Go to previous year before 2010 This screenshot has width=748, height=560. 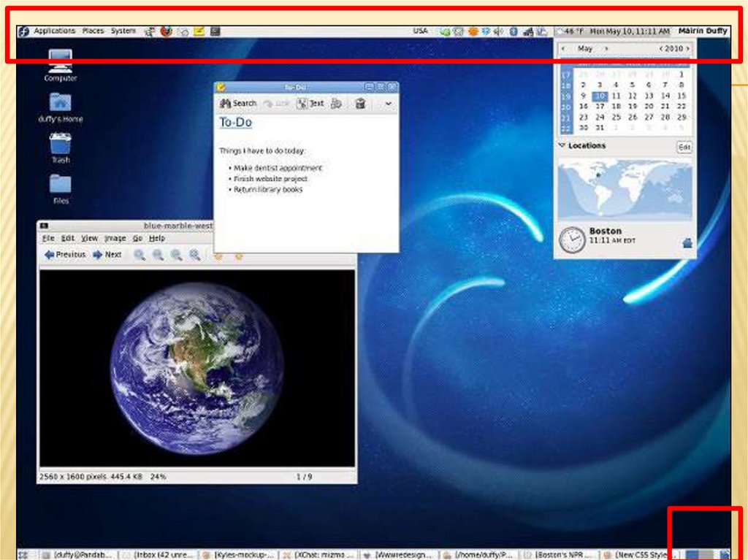click(x=660, y=48)
